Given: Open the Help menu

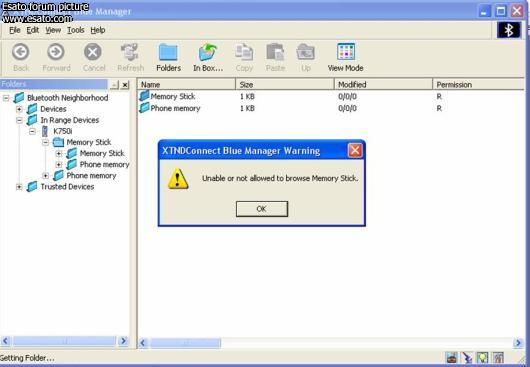Looking at the screenshot, I should click(x=98, y=30).
